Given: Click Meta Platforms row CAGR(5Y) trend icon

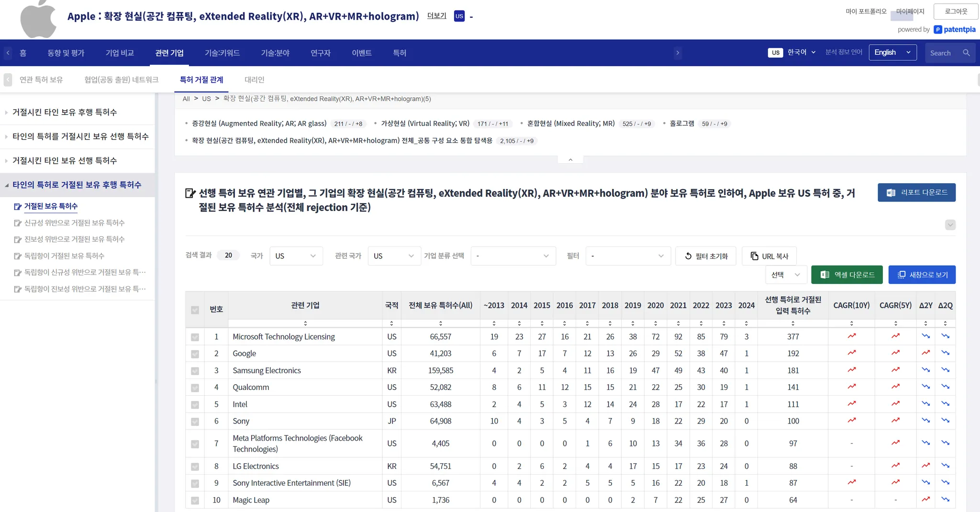Looking at the screenshot, I should click(x=895, y=443).
